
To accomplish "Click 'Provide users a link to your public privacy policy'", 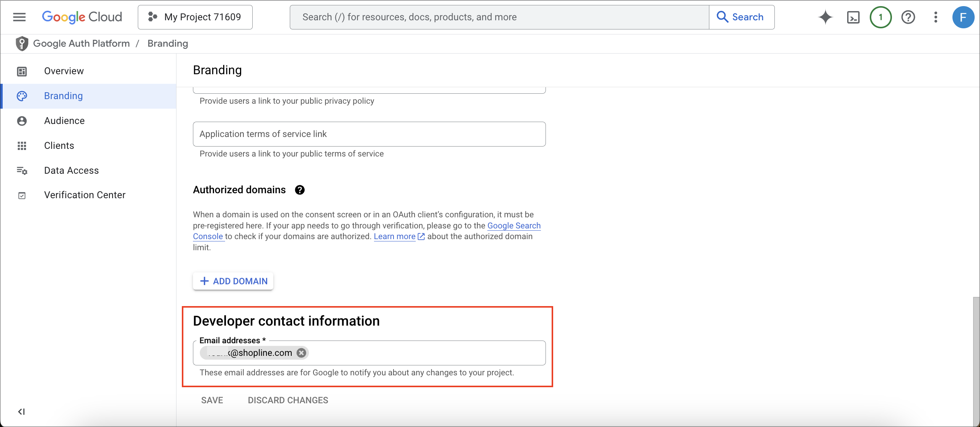I will [287, 101].
